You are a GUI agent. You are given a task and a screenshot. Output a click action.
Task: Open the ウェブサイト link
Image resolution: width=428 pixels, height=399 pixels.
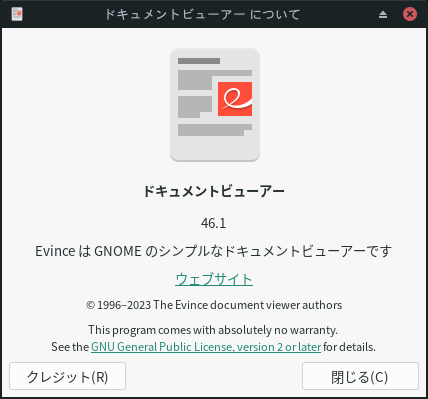(x=214, y=279)
